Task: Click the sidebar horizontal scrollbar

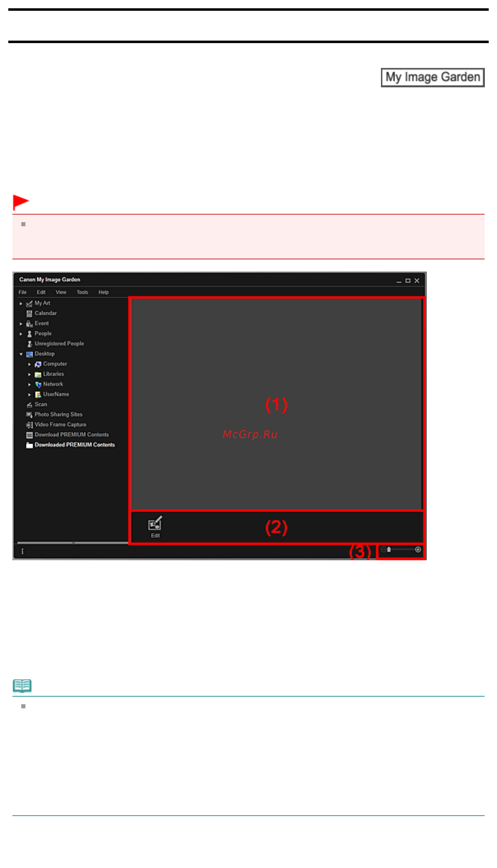Action: click(x=73, y=543)
